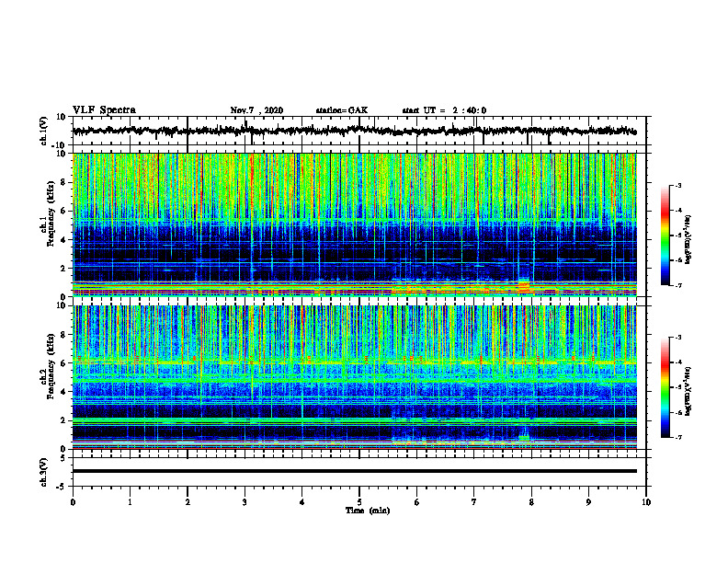Click time axis tick label "0"

coord(73,502)
